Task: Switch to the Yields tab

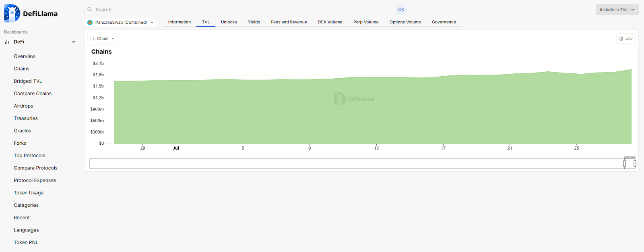Action: click(254, 22)
